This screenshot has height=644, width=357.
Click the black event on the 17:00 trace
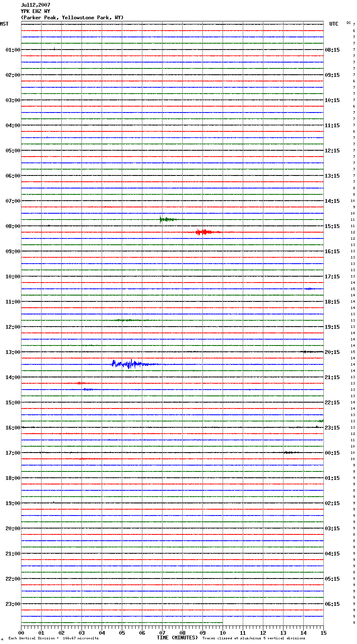pos(290,453)
